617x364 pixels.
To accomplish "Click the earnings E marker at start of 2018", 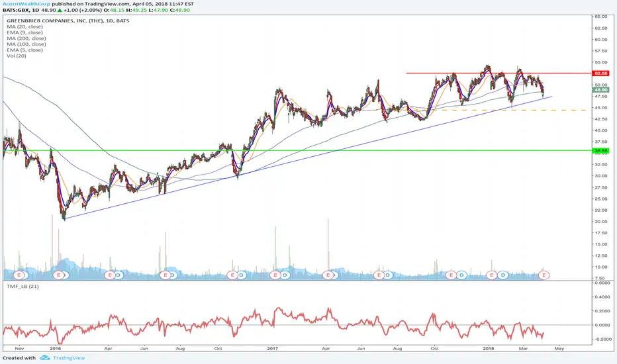I will click(491, 275).
